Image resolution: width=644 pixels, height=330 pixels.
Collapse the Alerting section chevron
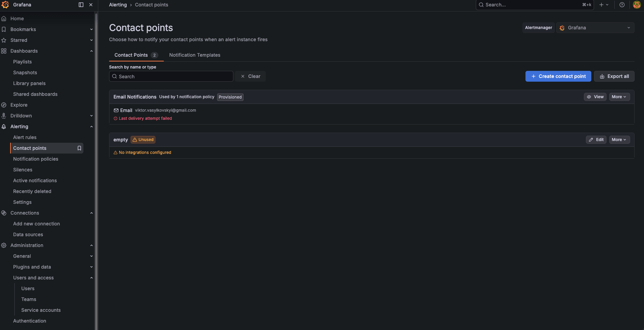point(92,127)
